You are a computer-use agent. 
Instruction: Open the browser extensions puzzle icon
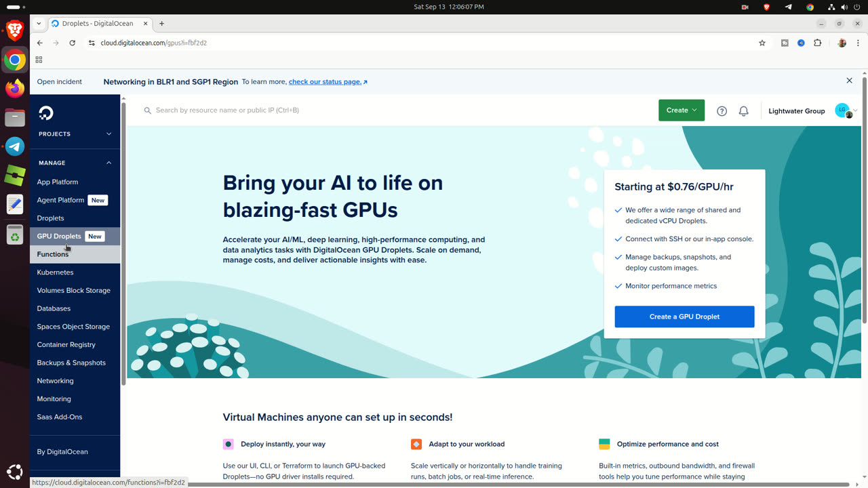817,43
